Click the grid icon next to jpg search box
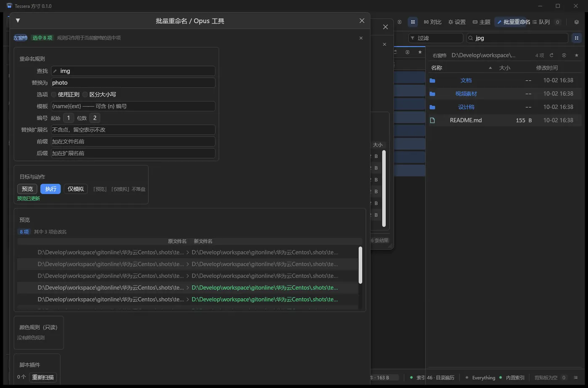 pos(576,38)
